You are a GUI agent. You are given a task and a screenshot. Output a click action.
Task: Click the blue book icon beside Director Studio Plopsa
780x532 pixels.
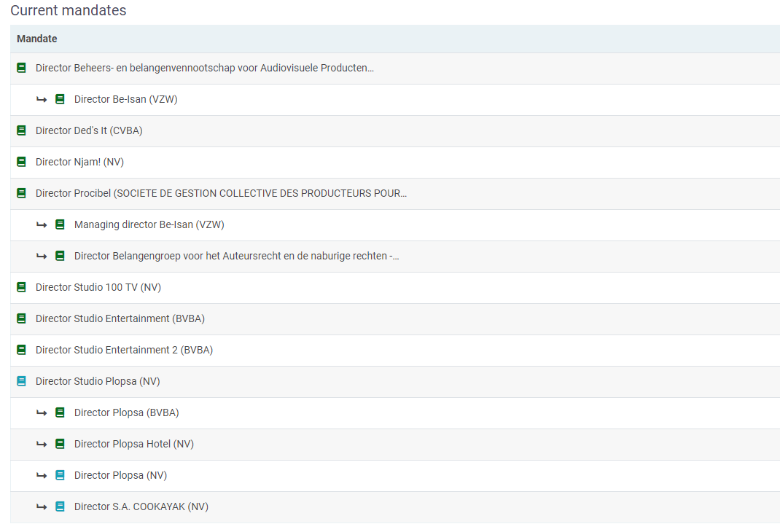point(21,381)
